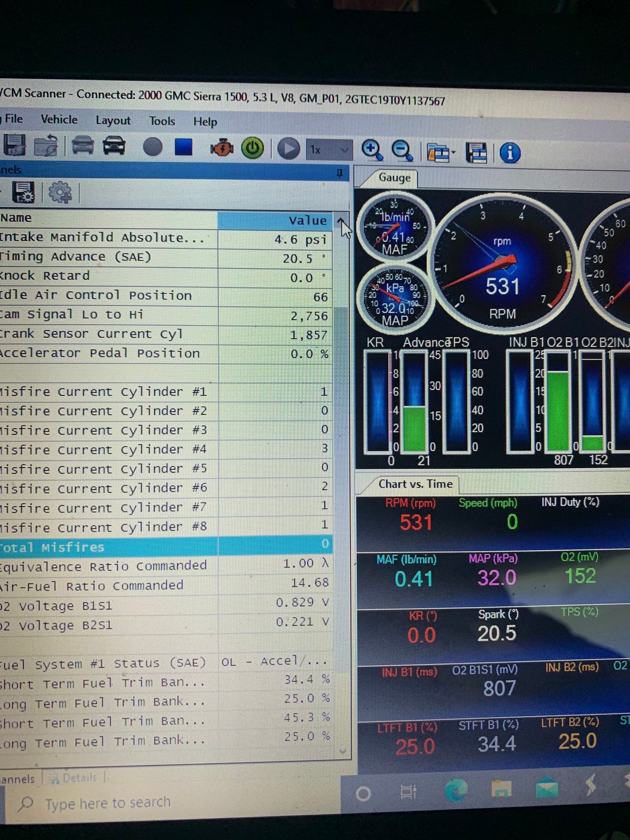Viewport: 630px width, 840px height.
Task: Open the Tools menu
Action: (162, 121)
